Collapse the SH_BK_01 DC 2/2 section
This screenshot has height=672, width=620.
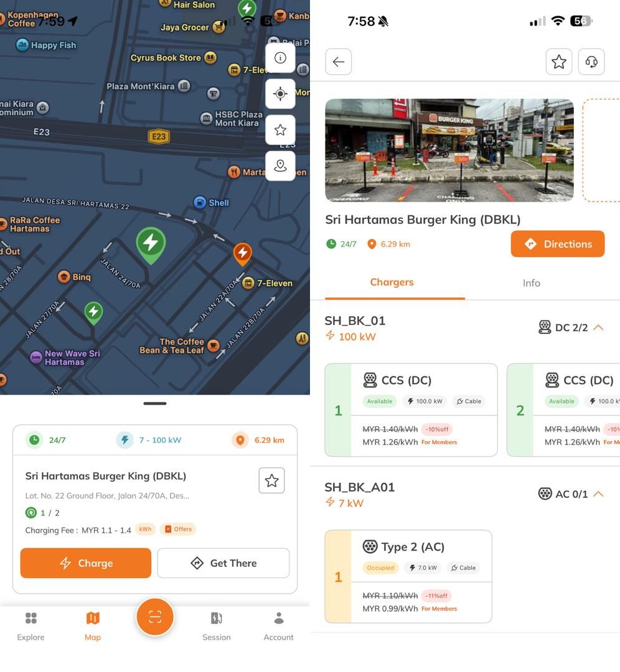click(x=598, y=327)
